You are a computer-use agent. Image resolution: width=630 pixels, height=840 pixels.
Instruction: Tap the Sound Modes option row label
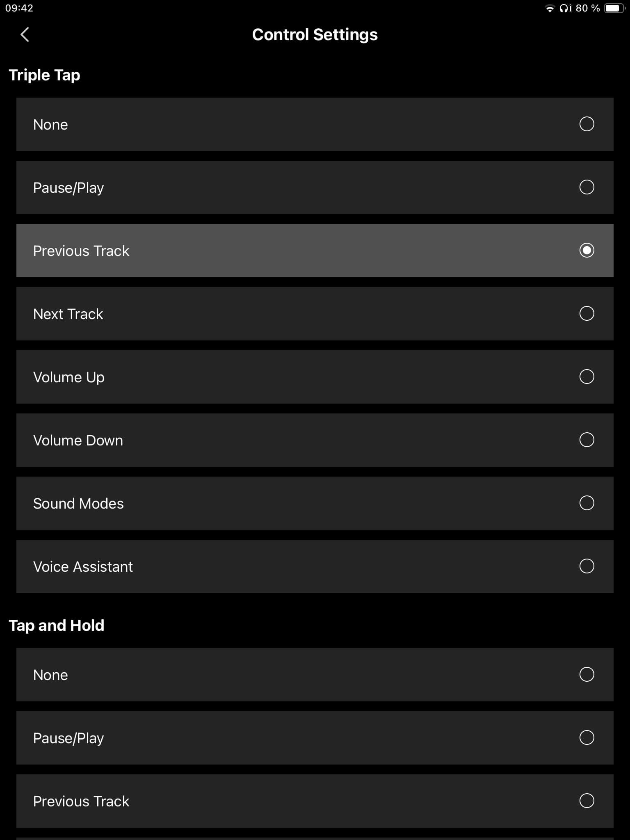tap(78, 504)
